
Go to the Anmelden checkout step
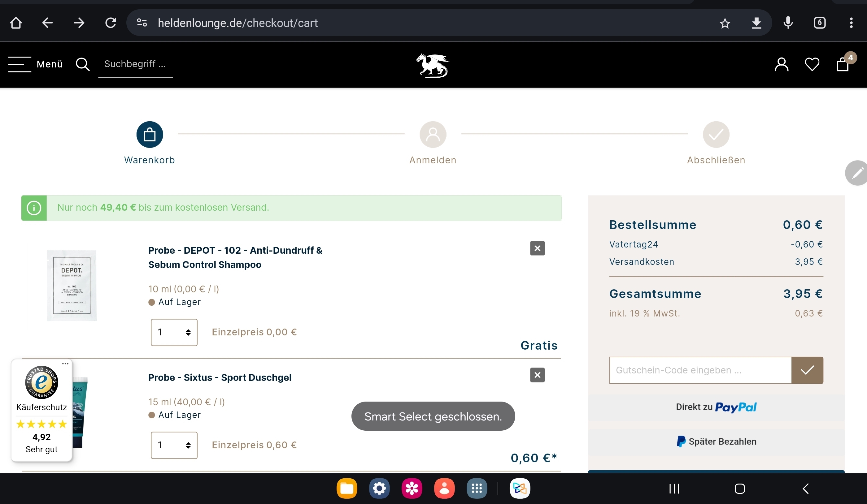tap(433, 135)
